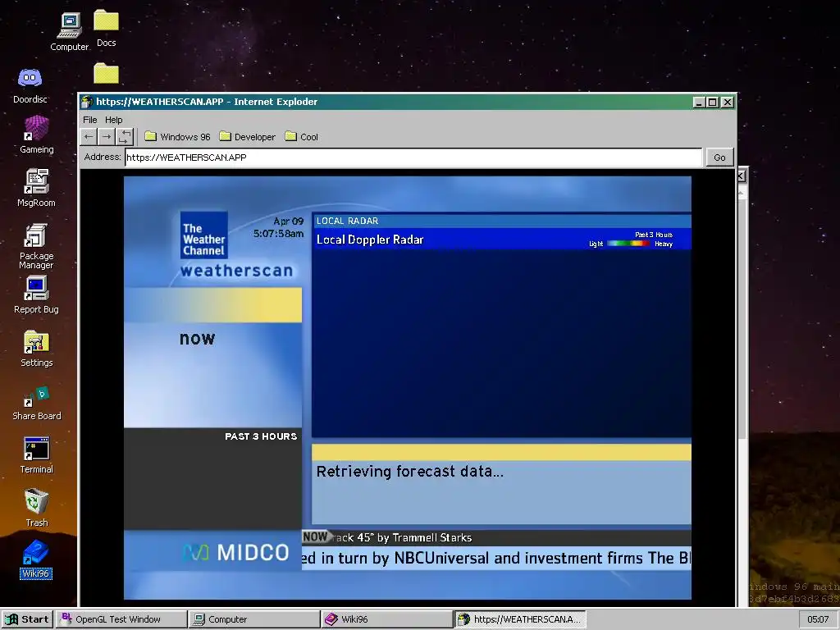Open the File menu
The width and height of the screenshot is (840, 630).
click(x=90, y=120)
